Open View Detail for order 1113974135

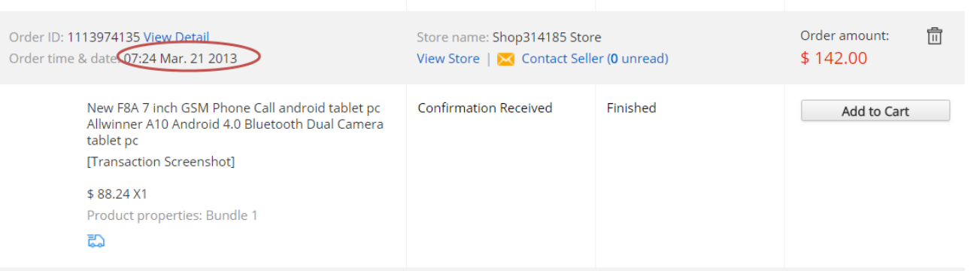[176, 37]
